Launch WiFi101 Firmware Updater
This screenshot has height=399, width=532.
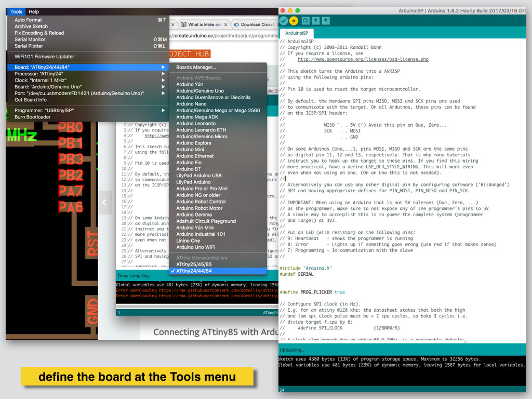click(87, 57)
